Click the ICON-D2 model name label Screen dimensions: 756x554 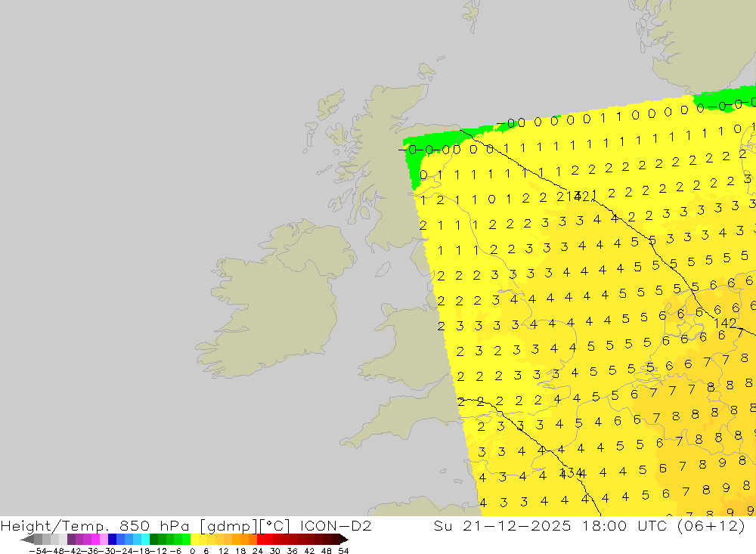coord(336,525)
